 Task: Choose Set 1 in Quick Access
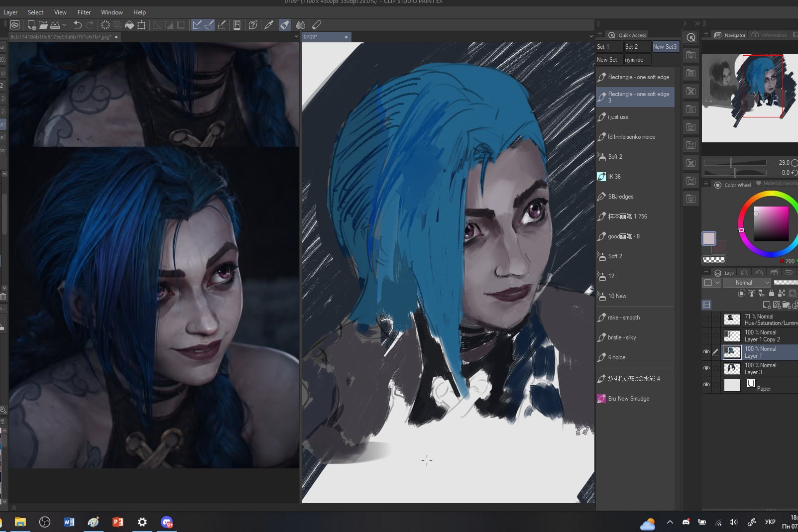coord(609,47)
